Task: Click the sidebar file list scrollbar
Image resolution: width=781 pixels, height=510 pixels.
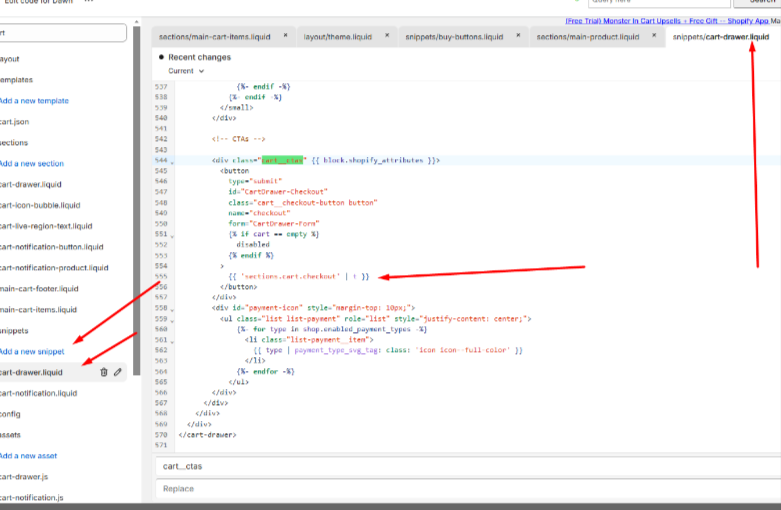Action: (x=136, y=199)
